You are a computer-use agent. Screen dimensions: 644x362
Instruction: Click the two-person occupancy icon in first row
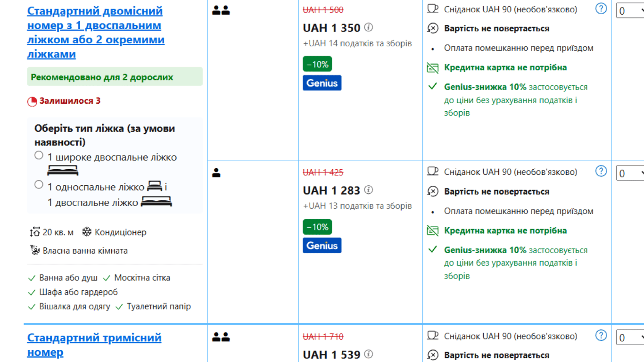click(221, 10)
